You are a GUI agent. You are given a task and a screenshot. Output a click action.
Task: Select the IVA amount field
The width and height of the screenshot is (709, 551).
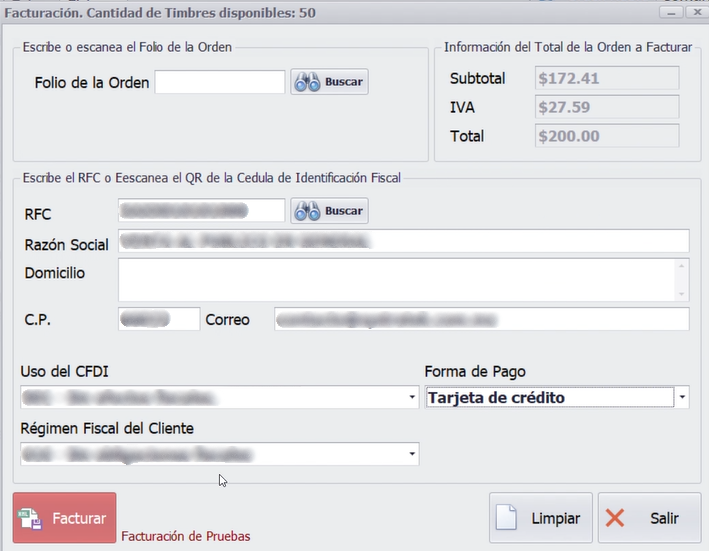[607, 107]
